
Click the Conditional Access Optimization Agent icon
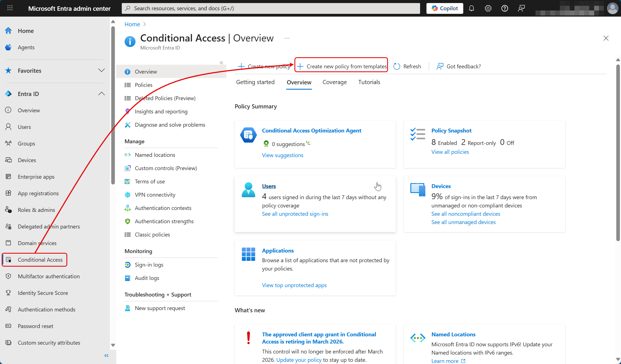(x=248, y=135)
